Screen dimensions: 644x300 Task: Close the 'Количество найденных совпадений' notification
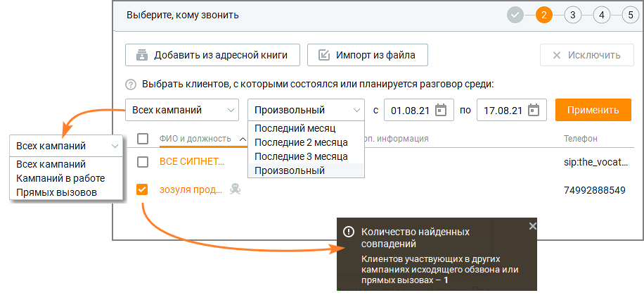(533, 225)
